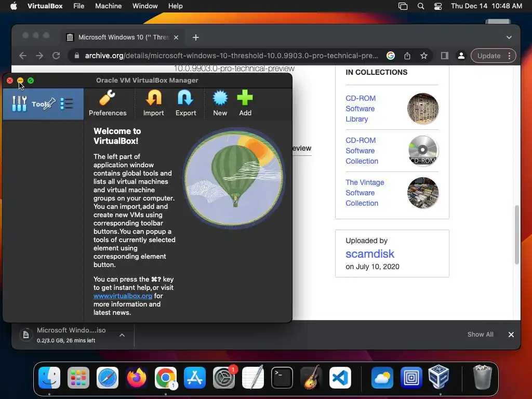Share this page from the address bar
This screenshot has height=399, width=532.
407,56
